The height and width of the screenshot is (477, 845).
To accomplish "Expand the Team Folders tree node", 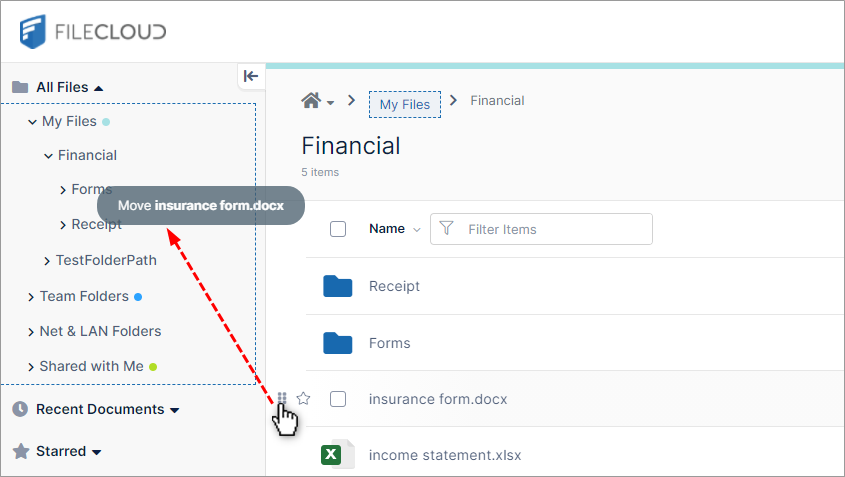I will click(31, 296).
